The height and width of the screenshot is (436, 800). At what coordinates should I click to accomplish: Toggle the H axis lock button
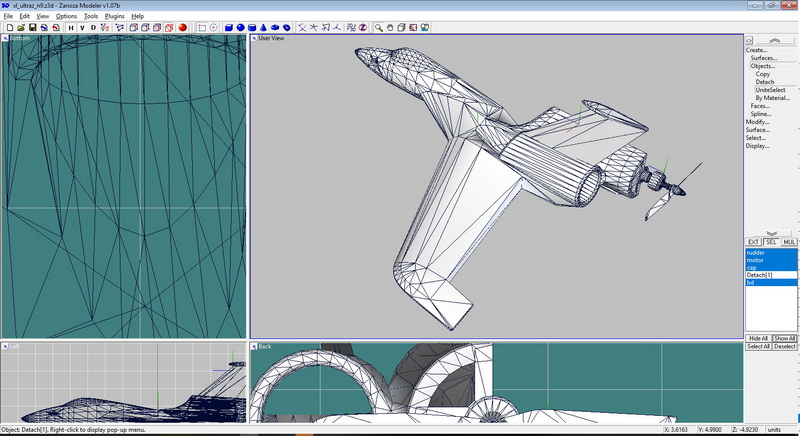[x=71, y=27]
